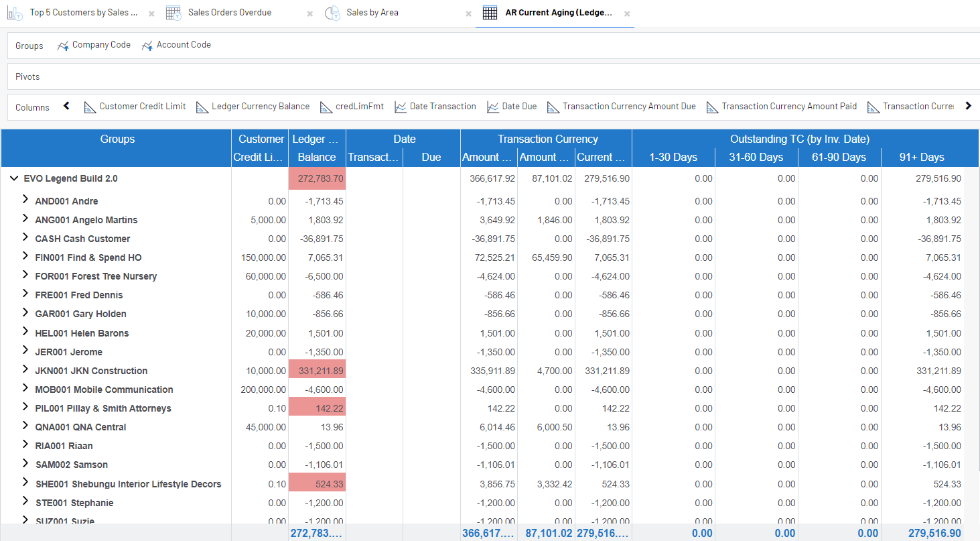Click the Date Due column icon
The image size is (980, 541).
[x=493, y=107]
